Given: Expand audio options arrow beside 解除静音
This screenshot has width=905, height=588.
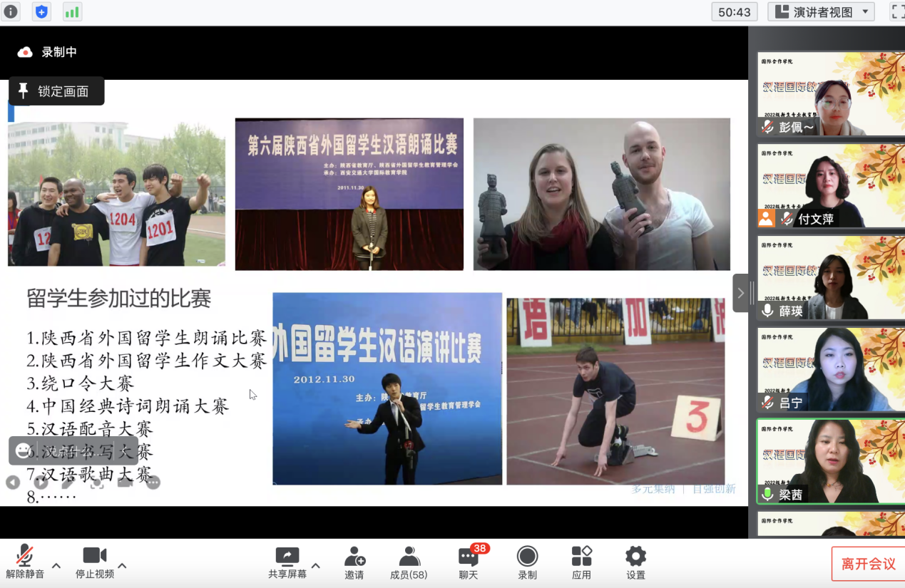Looking at the screenshot, I should tap(56, 566).
